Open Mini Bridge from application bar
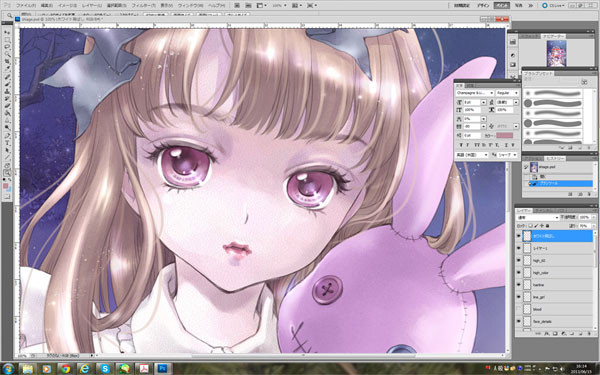Screen dimensions: 600x375 (x=248, y=5)
